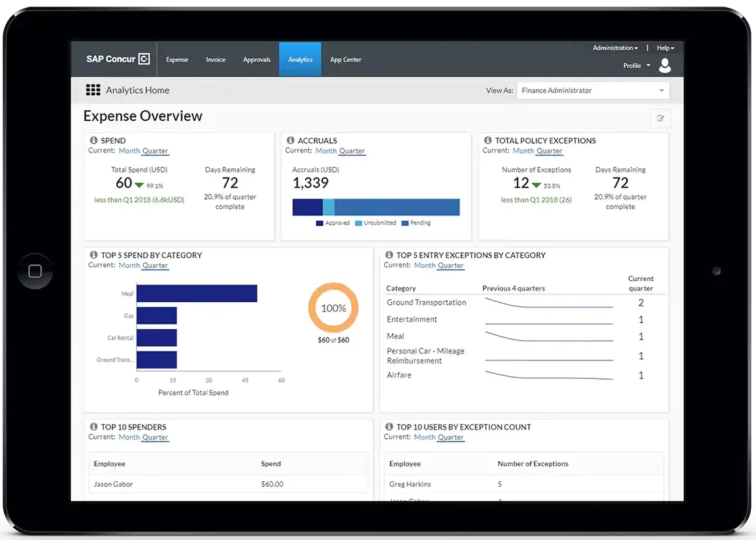Click info icon for Top 5 Spend by Category
The image size is (756, 540).
click(93, 255)
